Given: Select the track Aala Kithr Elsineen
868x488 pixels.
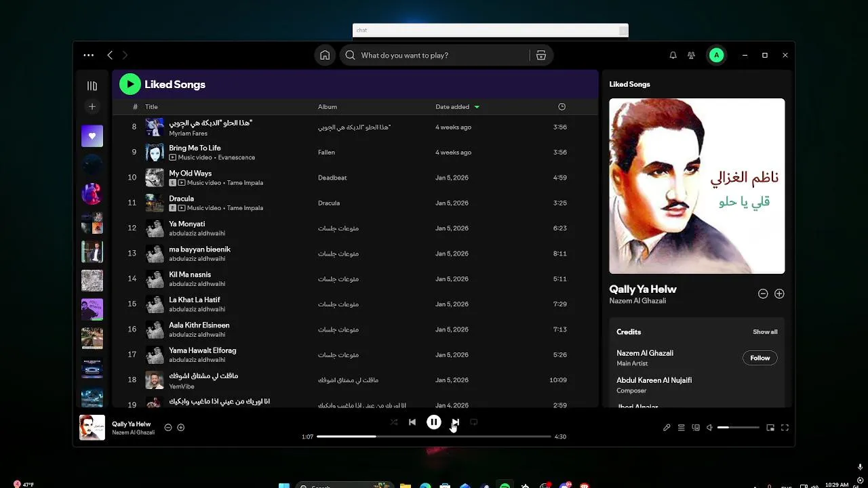Looking at the screenshot, I should (x=199, y=325).
